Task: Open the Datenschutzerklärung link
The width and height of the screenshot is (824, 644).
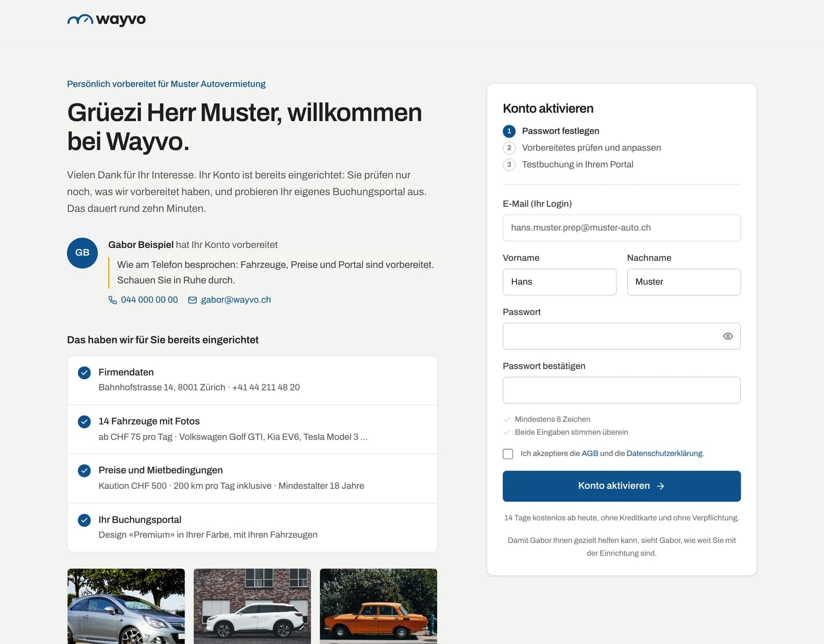Action: (x=664, y=453)
